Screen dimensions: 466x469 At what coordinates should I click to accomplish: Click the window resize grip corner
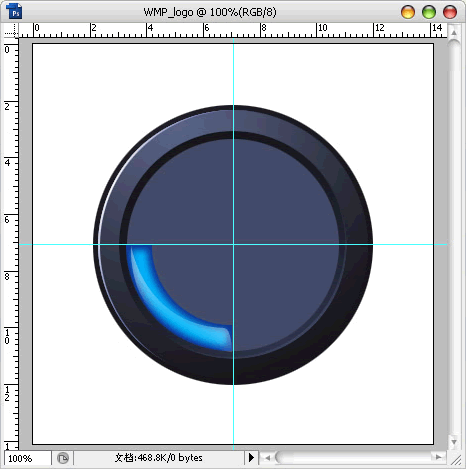456,460
